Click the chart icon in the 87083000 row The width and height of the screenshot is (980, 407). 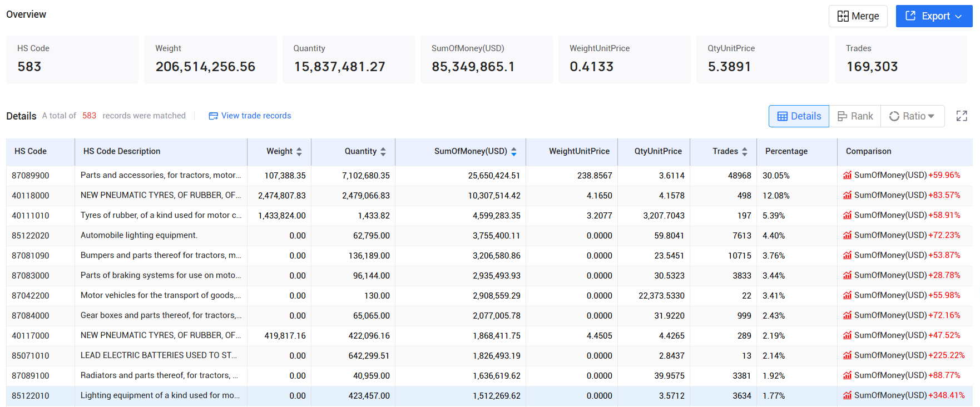(x=847, y=275)
